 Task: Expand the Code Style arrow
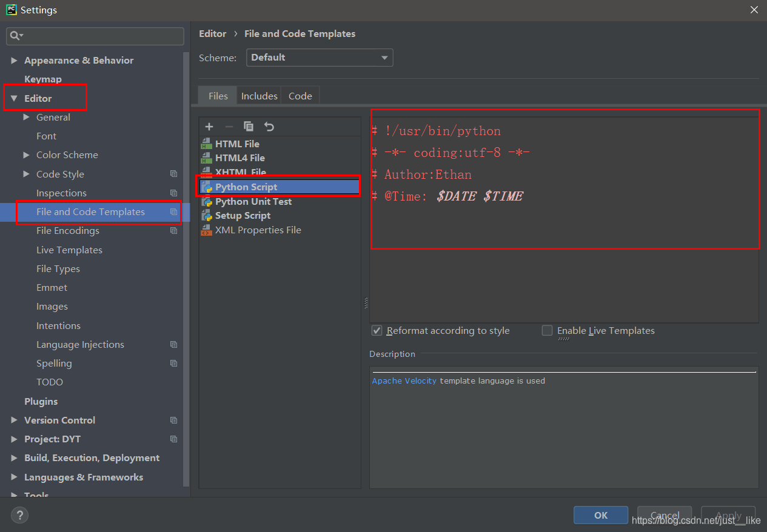(26, 174)
